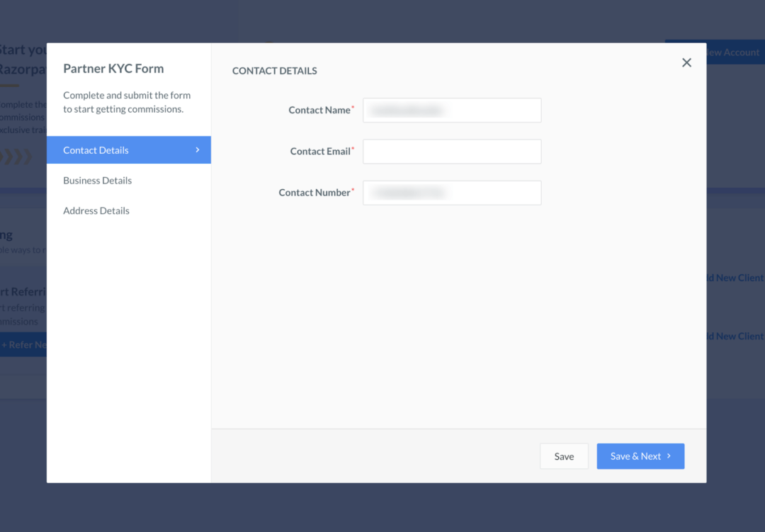
Task: Click the CONTACT DETAILS section heading
Action: pyautogui.click(x=275, y=71)
